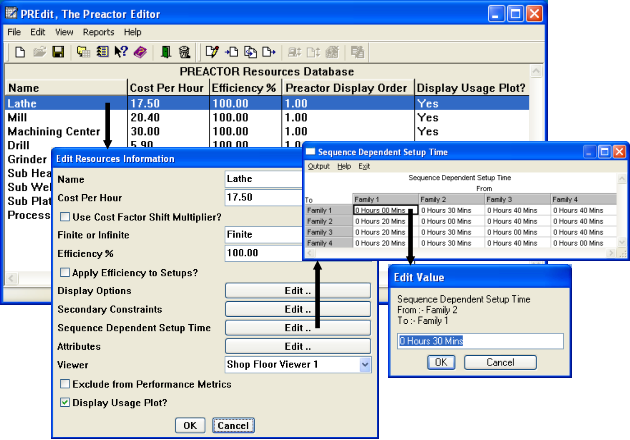This screenshot has height=440, width=630.
Task: Click the grayed sort records icon
Action: [295, 52]
